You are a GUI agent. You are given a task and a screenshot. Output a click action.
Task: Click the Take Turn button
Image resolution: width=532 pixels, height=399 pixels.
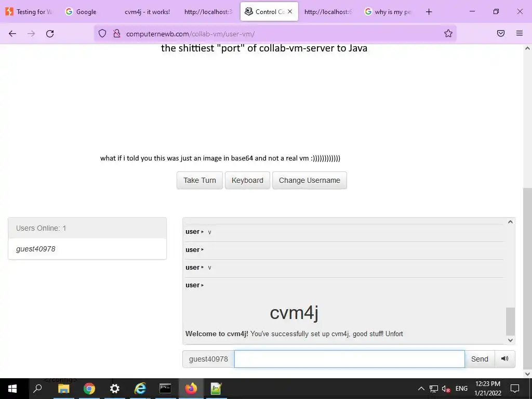point(199,180)
